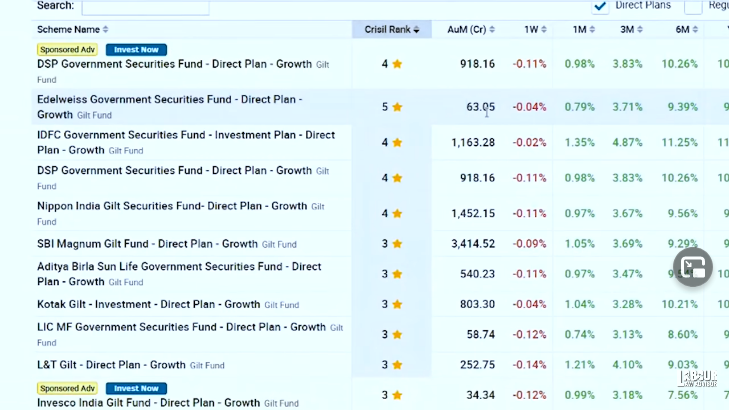Sort by 1W returns column
The image size is (729, 410).
535,29
